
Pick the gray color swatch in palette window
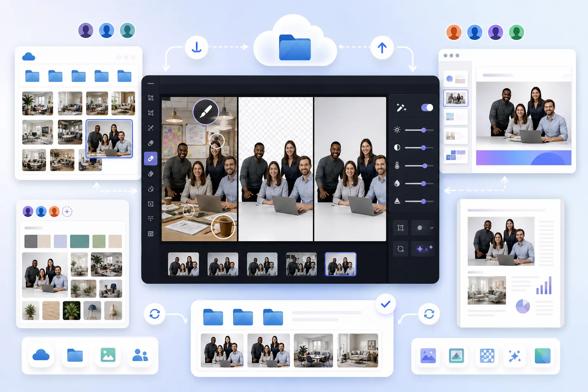pyautogui.click(x=31, y=241)
